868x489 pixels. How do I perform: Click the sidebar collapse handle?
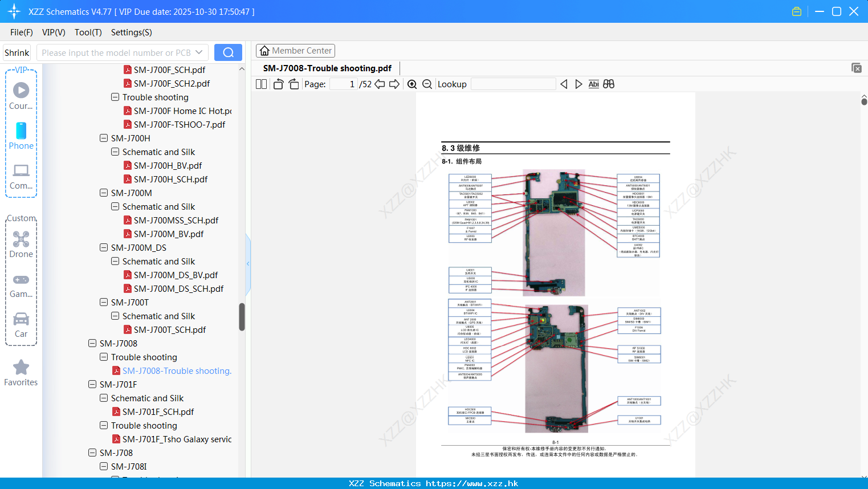pyautogui.click(x=248, y=263)
